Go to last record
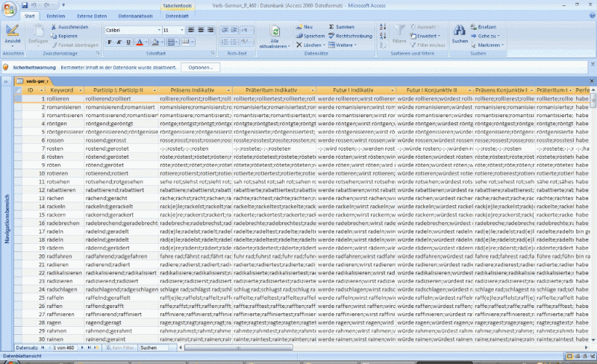The height and width of the screenshot is (364, 597). 89,348
